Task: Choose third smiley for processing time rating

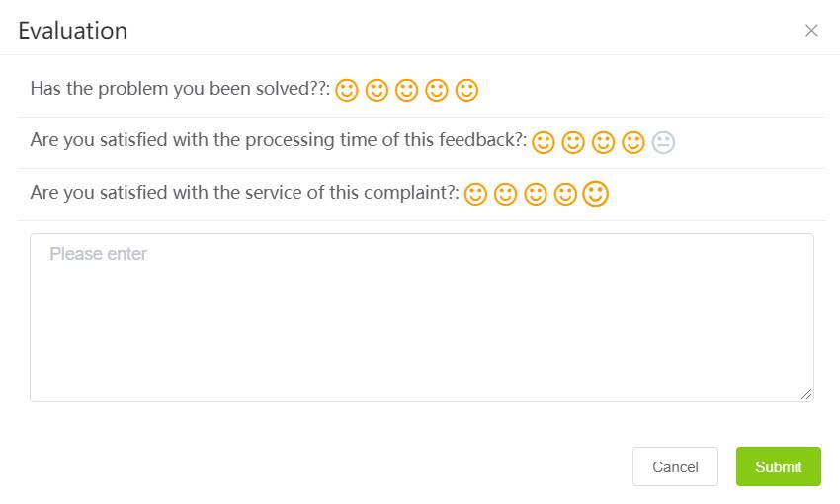Action: 603,142
